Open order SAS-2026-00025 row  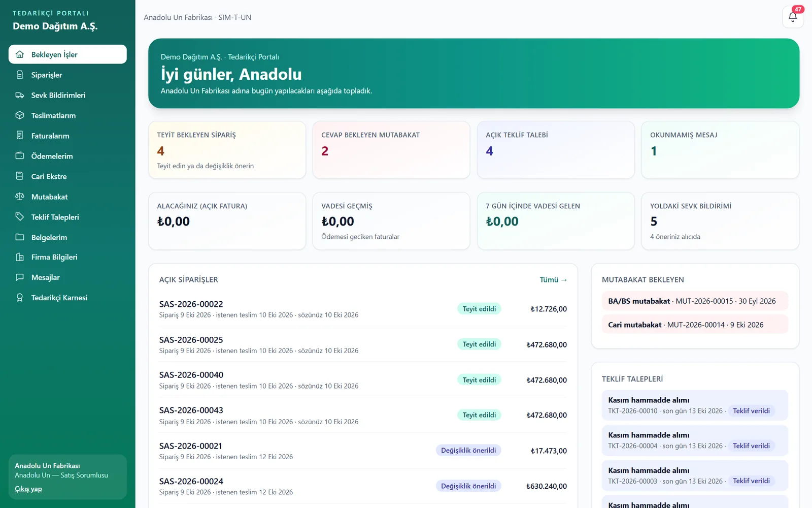coord(363,344)
